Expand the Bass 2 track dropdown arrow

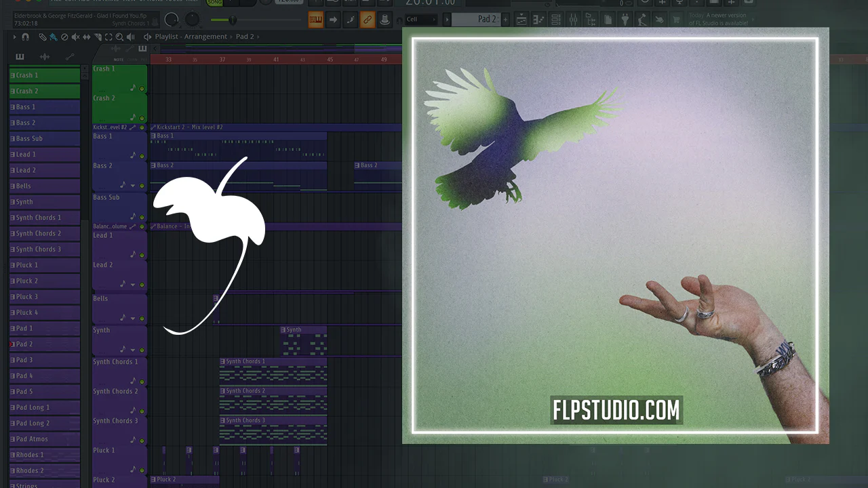pos(133,185)
